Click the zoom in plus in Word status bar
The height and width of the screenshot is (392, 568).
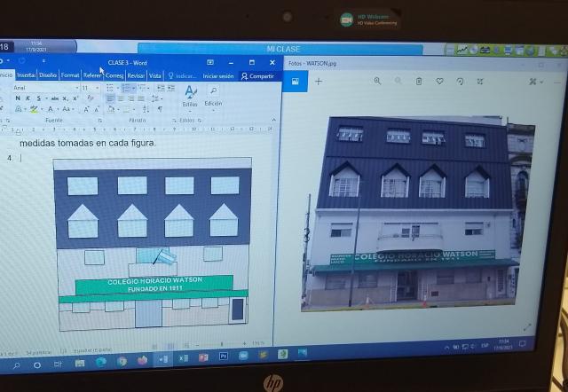245,343
